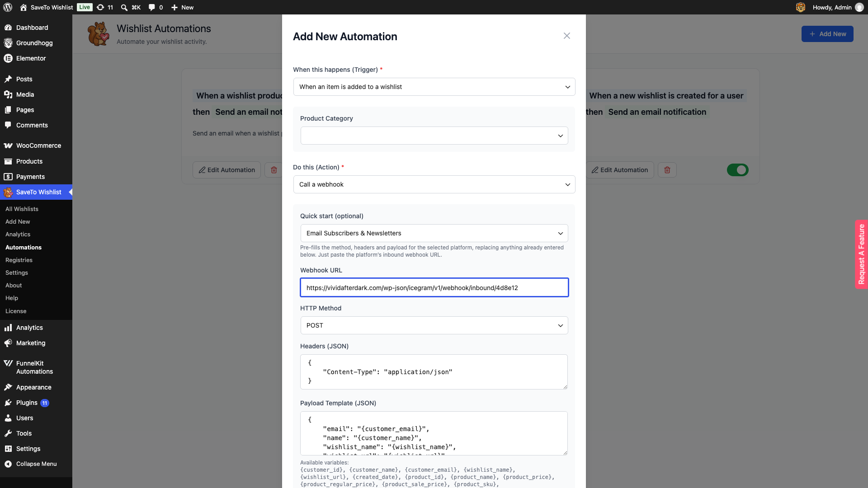Open the Add New submenu item
Screen dimensions: 868x488
pos(18,221)
